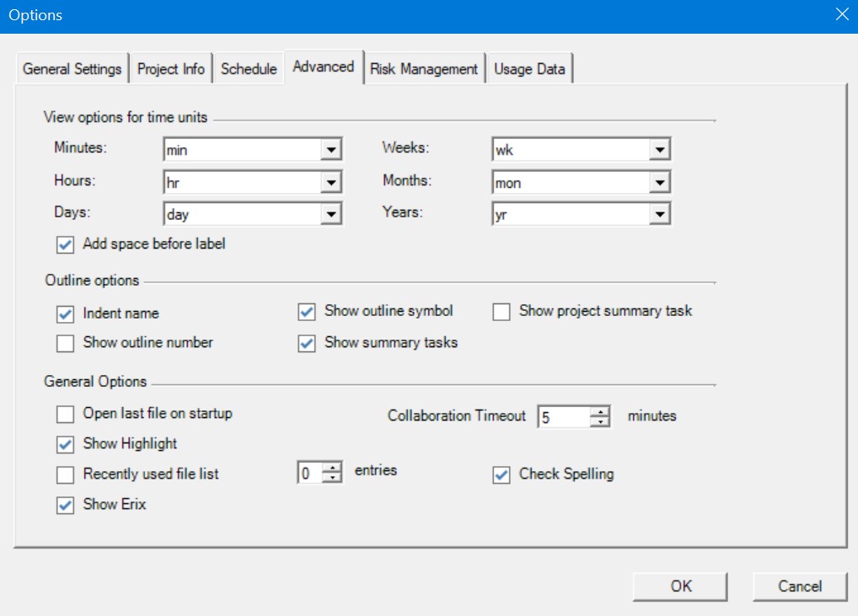This screenshot has height=616, width=858.
Task: Click the Cancel button
Action: pos(800,587)
